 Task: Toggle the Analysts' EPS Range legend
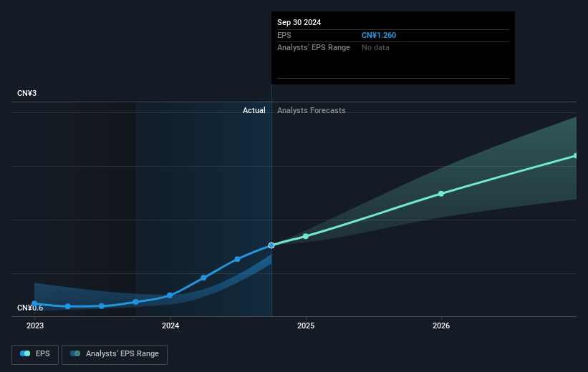(x=115, y=354)
